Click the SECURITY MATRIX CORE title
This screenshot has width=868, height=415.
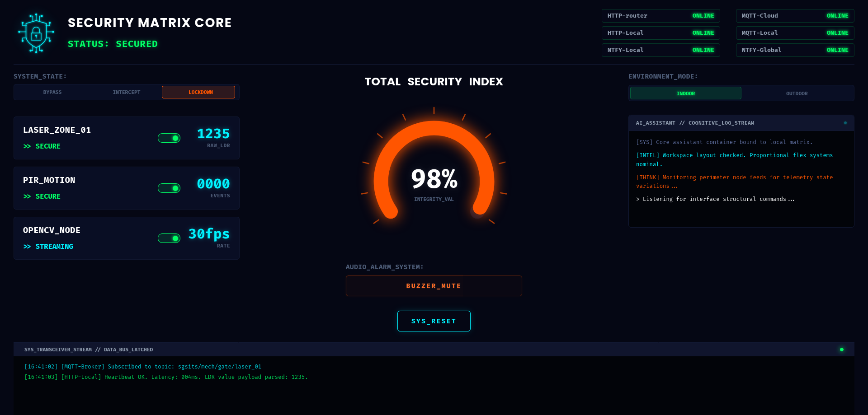click(x=150, y=23)
